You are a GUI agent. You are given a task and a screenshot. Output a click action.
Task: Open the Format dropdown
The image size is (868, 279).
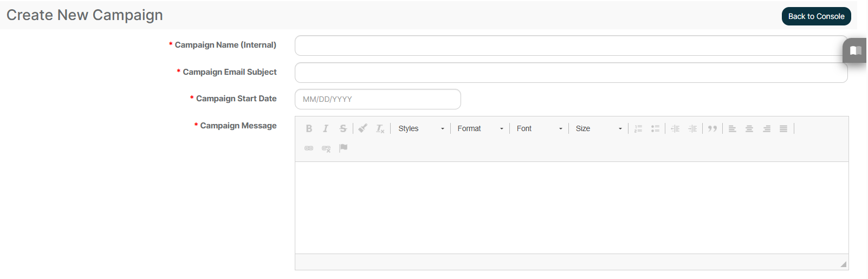click(480, 128)
